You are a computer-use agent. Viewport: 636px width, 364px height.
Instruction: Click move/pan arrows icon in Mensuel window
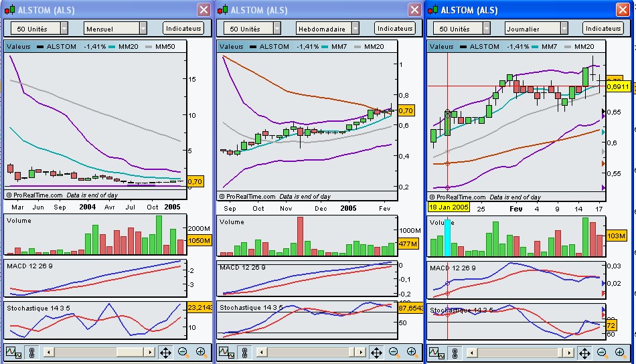coord(165,353)
